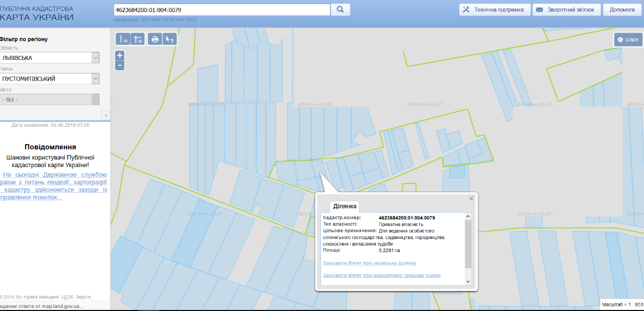Select the distance measurement tool
Image resolution: width=644 pixels, height=311 pixels.
coord(123,39)
